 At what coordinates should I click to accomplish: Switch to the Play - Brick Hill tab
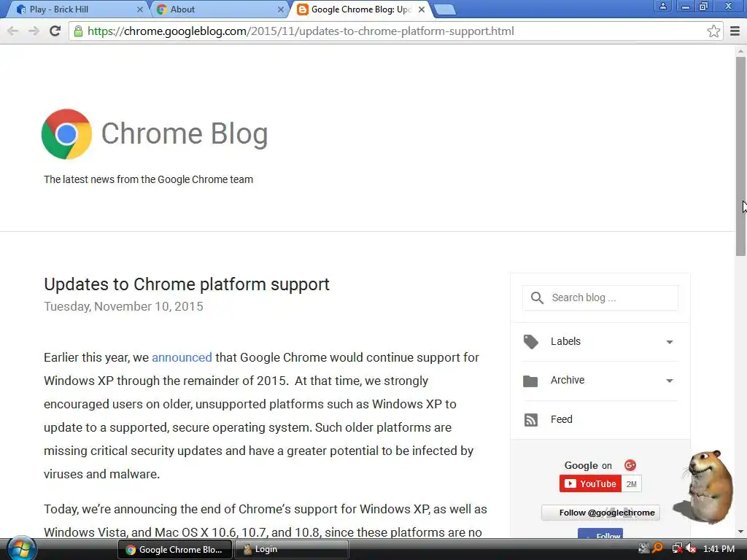tap(76, 9)
